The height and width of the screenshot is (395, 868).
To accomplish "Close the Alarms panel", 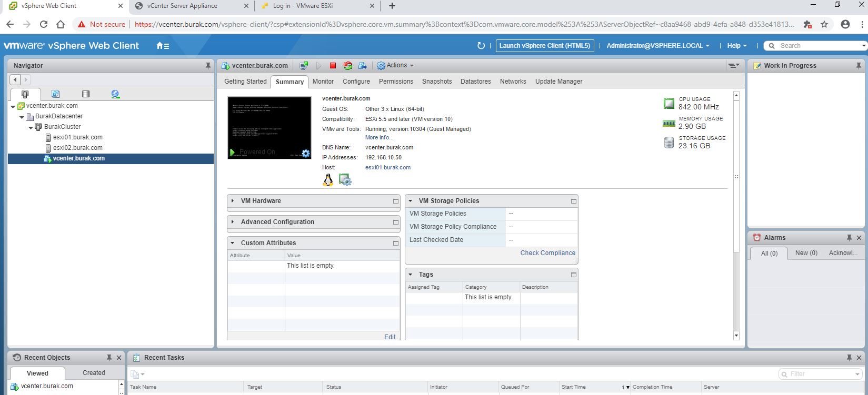I will (859, 238).
